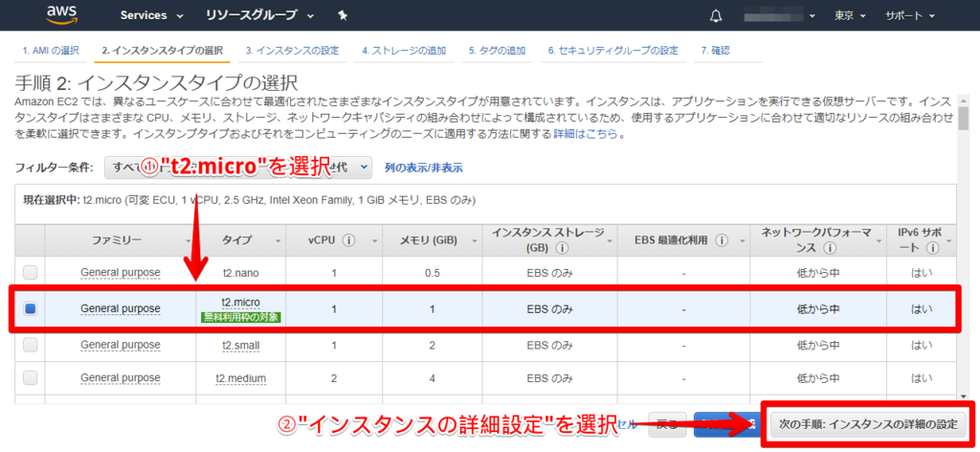Viewport: 980px width, 452px height.
Task: Open the notifications bell icon
Action: tap(716, 15)
